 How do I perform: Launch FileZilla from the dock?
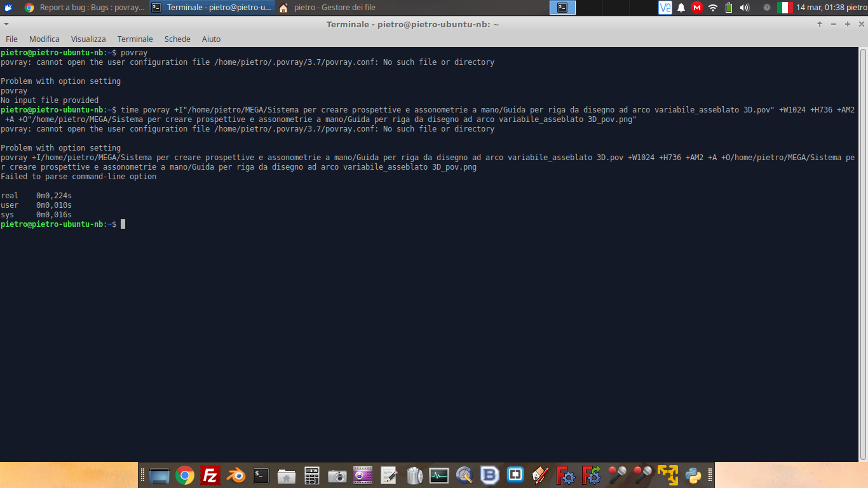coord(210,475)
